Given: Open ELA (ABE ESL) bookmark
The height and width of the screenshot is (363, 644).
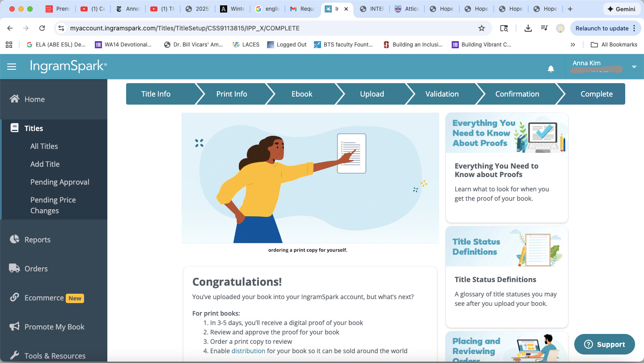Looking at the screenshot, I should click(56, 44).
